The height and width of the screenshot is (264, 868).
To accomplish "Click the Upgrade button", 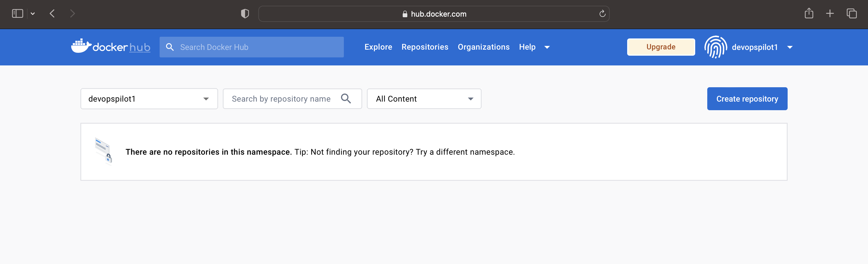I will [661, 47].
